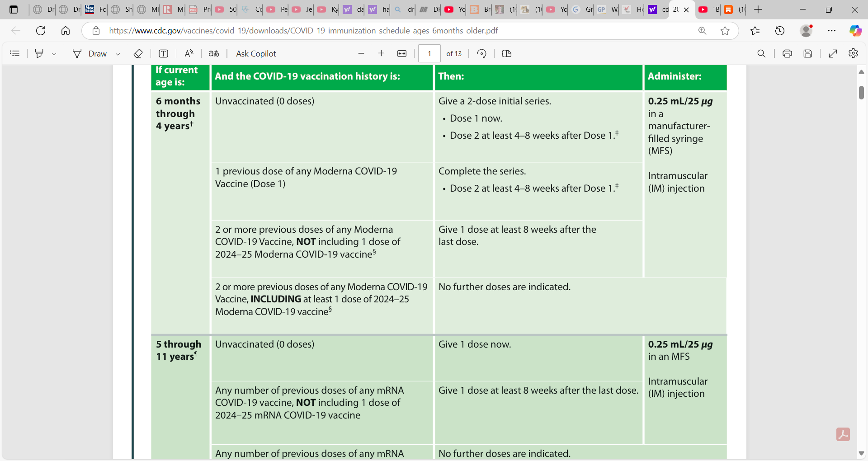Open the Translate tool

[214, 53]
